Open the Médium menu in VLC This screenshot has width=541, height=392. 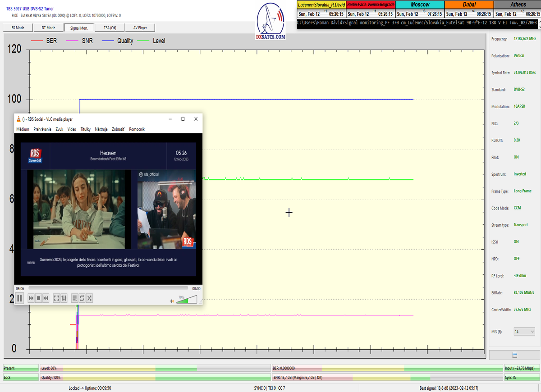[x=23, y=129]
